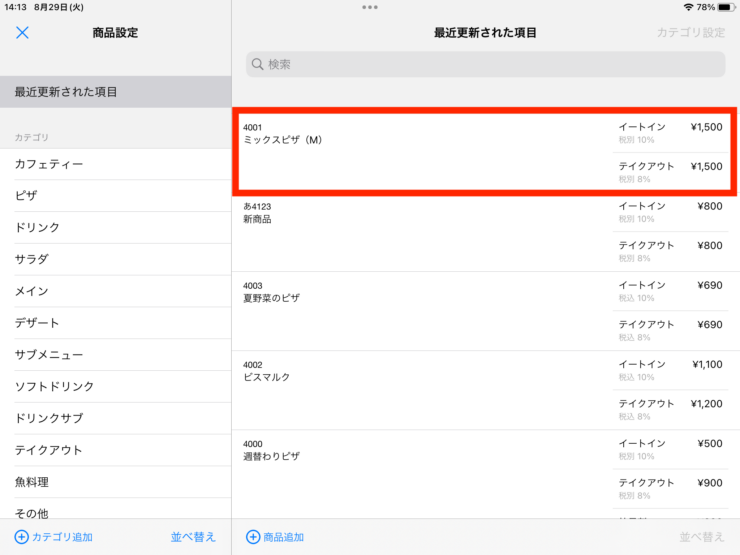Open the サラダ category
This screenshot has width=740, height=555.
pos(116,259)
